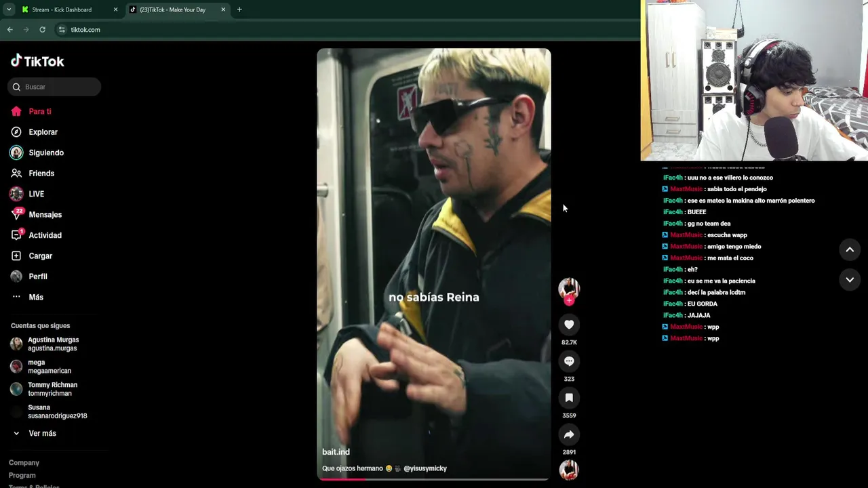Open Mensajes inbox
This screenshot has height=488, width=868.
[x=36, y=215]
